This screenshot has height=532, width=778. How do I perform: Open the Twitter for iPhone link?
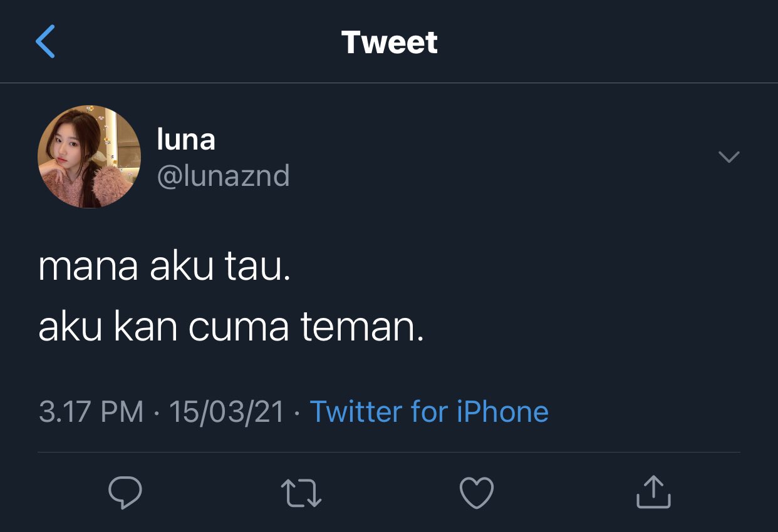tap(429, 412)
